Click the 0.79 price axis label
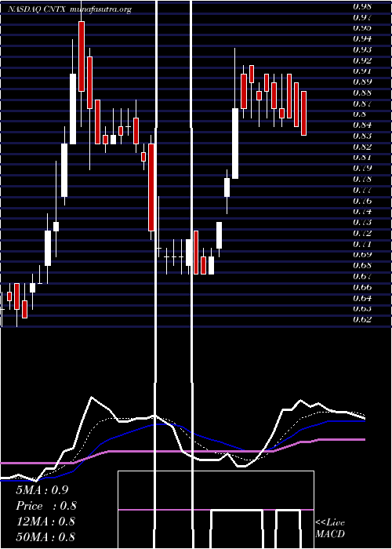392x549 pixels. tap(362, 168)
